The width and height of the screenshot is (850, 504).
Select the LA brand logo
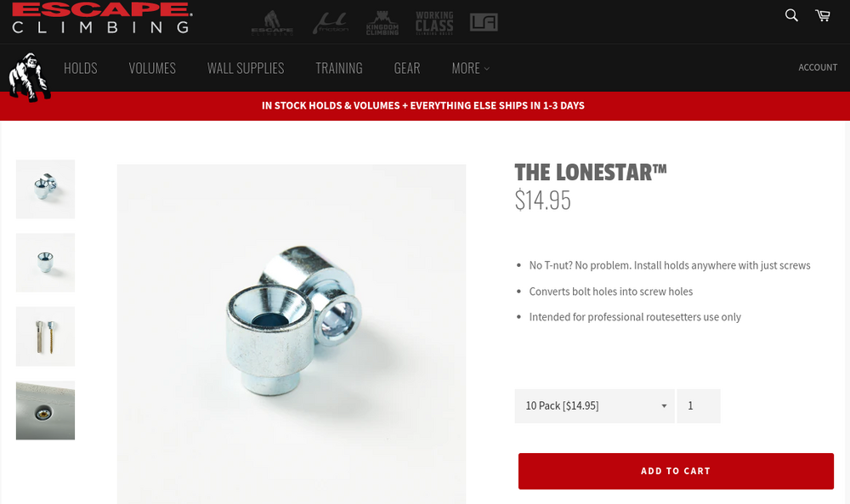click(x=484, y=22)
